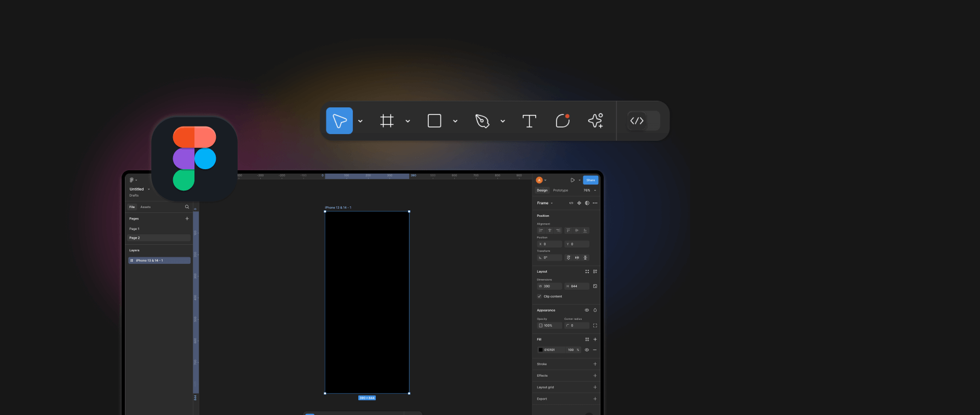The width and height of the screenshot is (980, 415).
Task: Click the auto layout icon beside Layout
Action: point(595,272)
